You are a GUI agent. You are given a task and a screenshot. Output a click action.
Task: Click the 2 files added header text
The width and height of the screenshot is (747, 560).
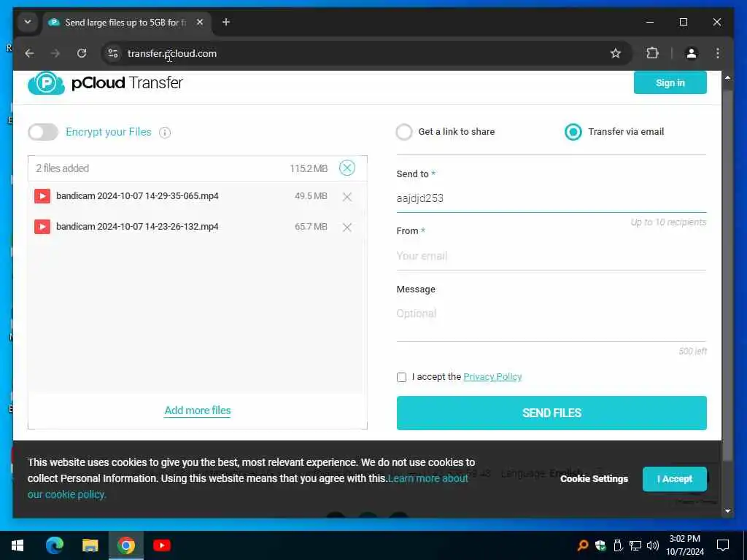(63, 168)
